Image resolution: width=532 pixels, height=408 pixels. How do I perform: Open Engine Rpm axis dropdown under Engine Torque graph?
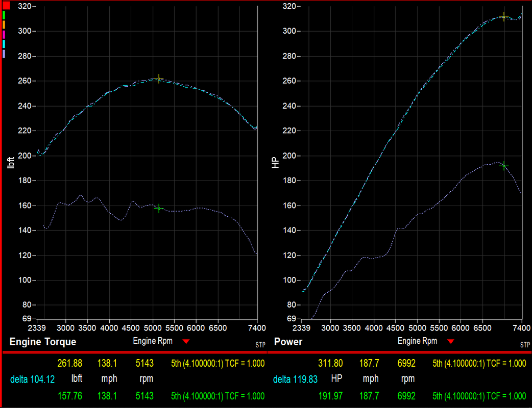tap(186, 341)
